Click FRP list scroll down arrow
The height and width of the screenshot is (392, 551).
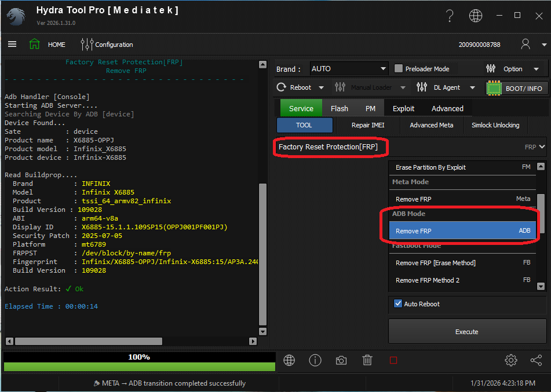click(x=541, y=287)
